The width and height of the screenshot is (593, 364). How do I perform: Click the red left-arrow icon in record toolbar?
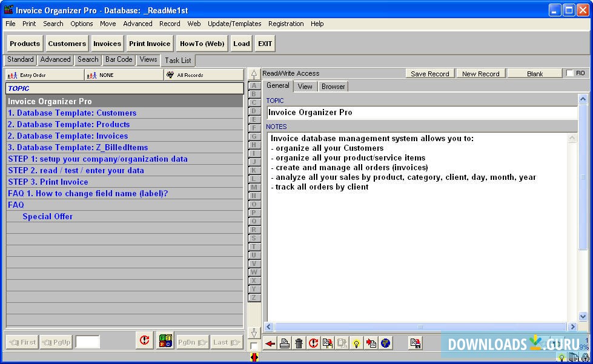coord(270,343)
